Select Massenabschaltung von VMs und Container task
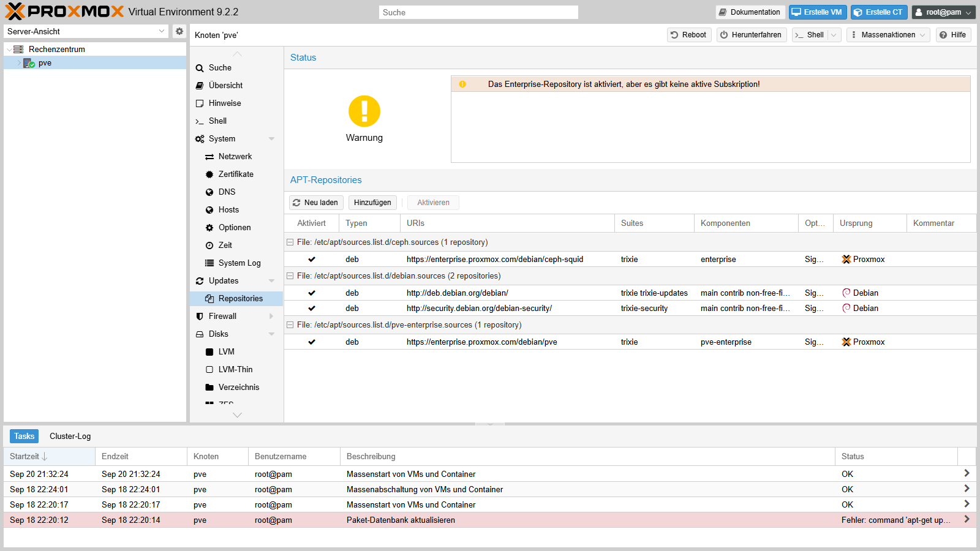 pos(490,489)
